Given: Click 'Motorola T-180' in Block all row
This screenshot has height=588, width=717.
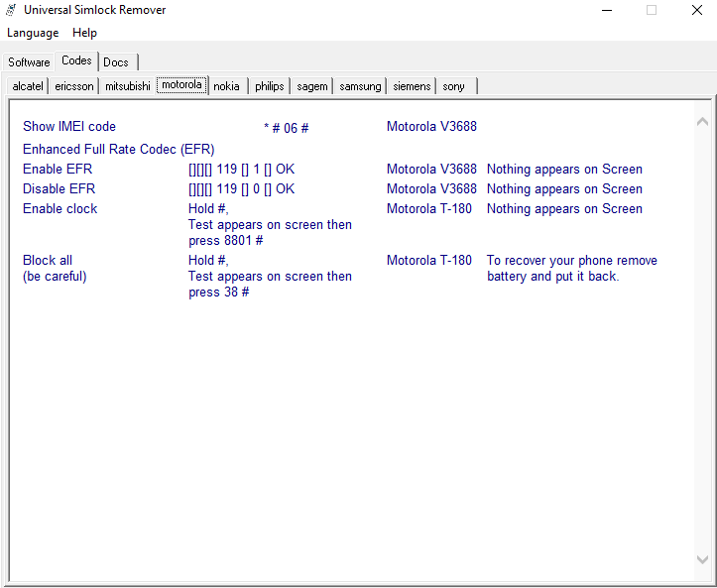Looking at the screenshot, I should point(429,261).
